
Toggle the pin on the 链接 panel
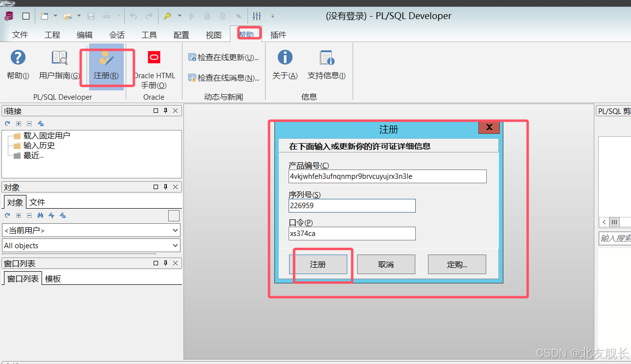pyautogui.click(x=165, y=110)
